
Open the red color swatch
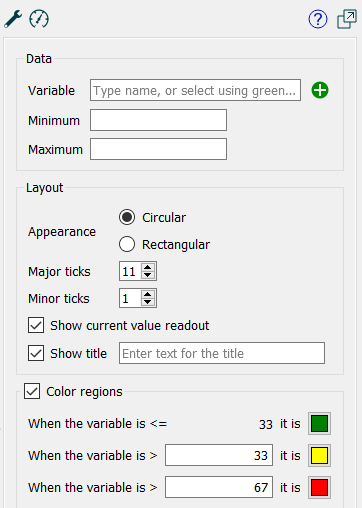click(319, 488)
